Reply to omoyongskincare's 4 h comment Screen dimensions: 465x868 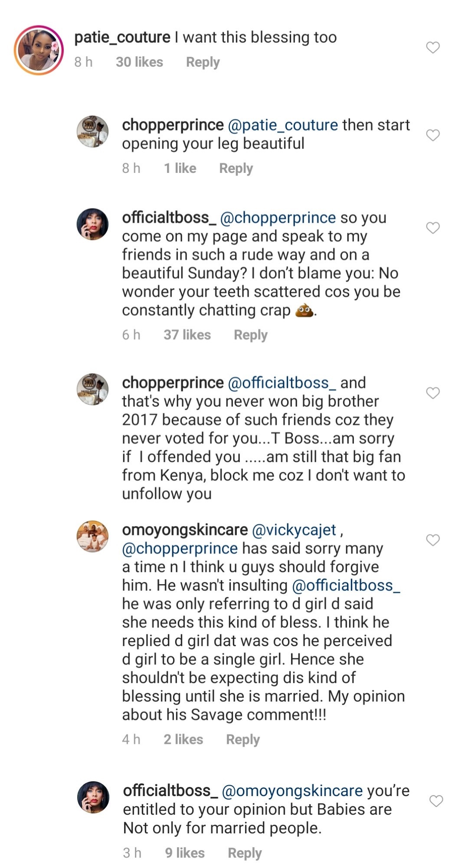(x=242, y=740)
